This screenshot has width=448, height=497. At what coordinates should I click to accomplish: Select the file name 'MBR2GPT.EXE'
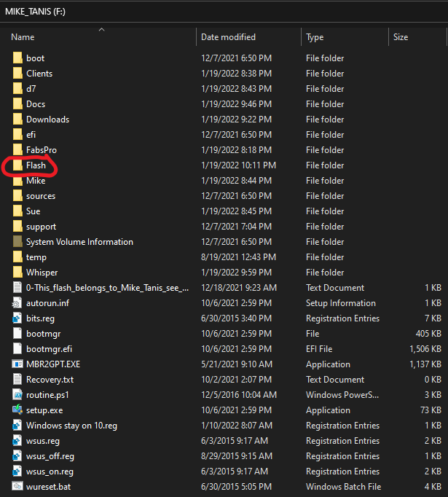(x=53, y=364)
